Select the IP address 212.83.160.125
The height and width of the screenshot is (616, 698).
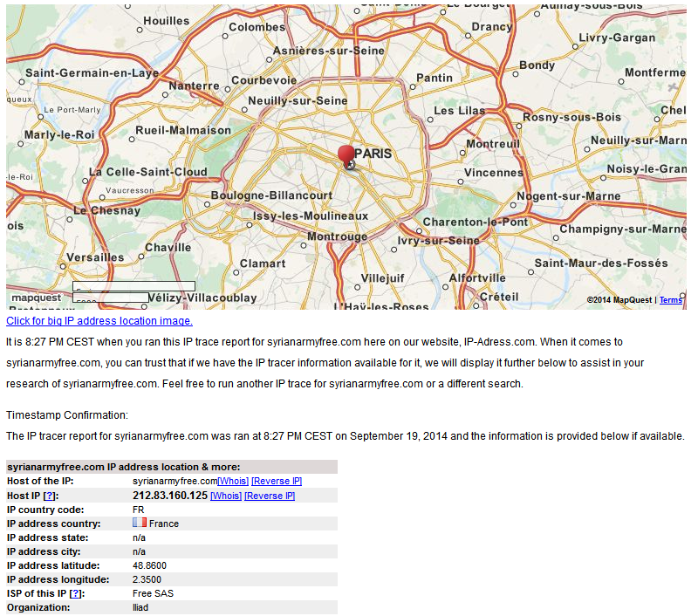click(x=170, y=496)
